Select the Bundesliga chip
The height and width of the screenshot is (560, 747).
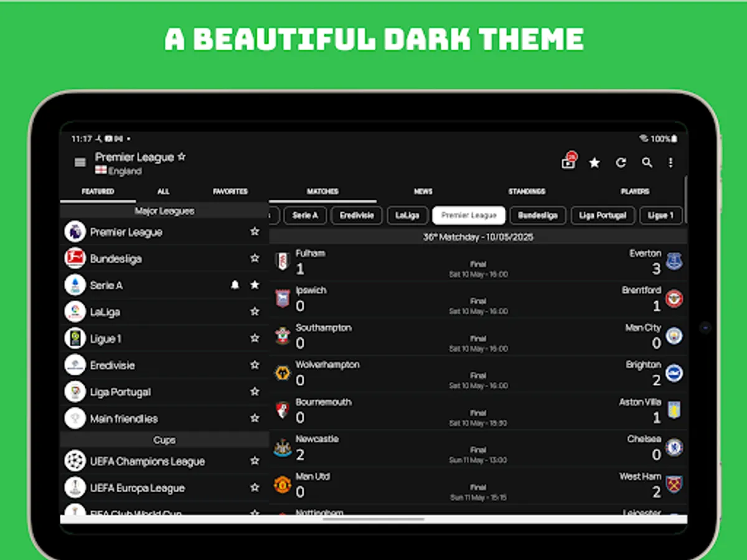pyautogui.click(x=538, y=215)
